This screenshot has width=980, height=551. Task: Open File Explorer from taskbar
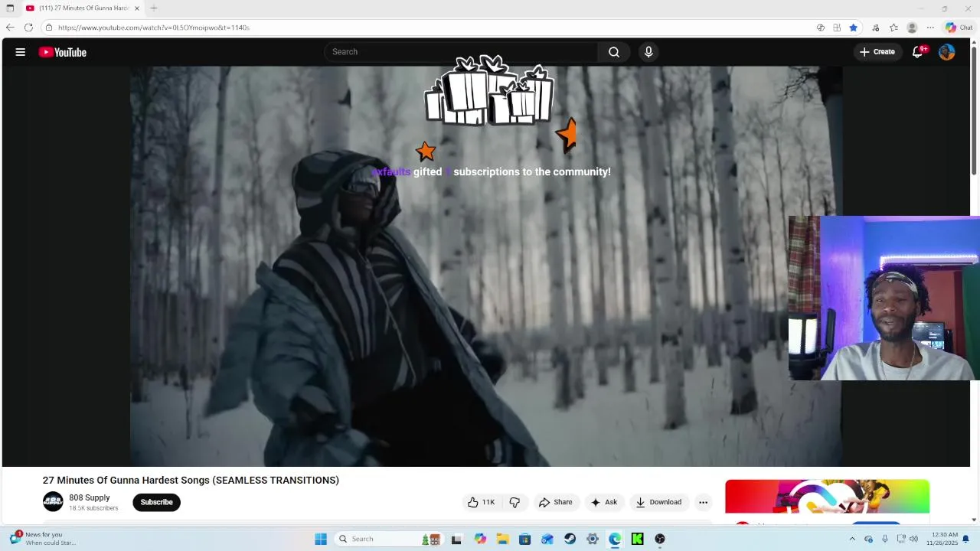502,539
